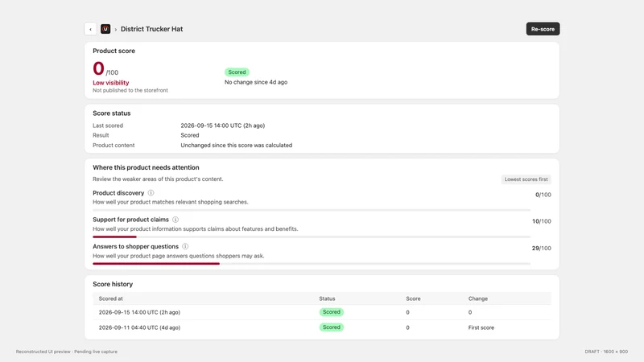This screenshot has height=362, width=644.
Task: Click the Re-score button
Action: (543, 29)
